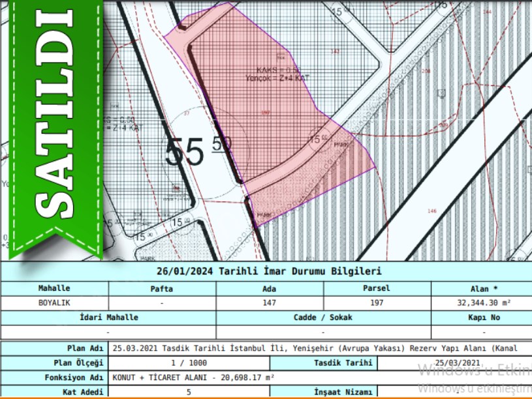Click the large 55 number on the map
The width and height of the screenshot is (532, 399).
185,153
